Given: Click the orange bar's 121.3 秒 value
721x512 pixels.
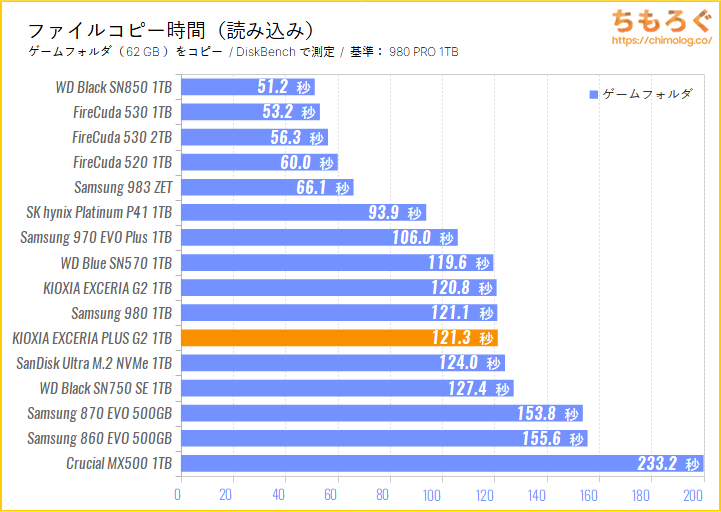Looking at the screenshot, I should (463, 338).
